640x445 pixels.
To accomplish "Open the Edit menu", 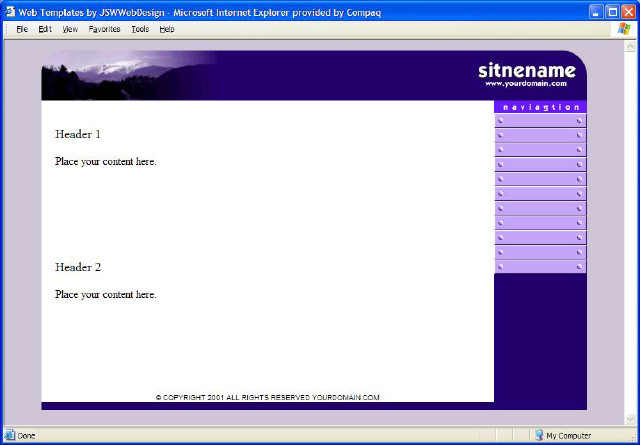I will (45, 29).
